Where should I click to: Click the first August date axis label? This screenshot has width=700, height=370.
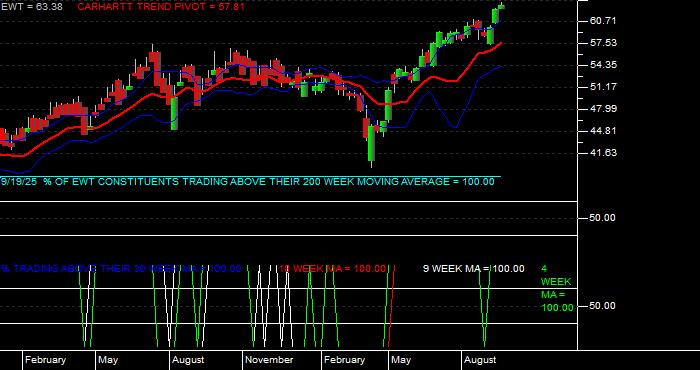(x=188, y=360)
